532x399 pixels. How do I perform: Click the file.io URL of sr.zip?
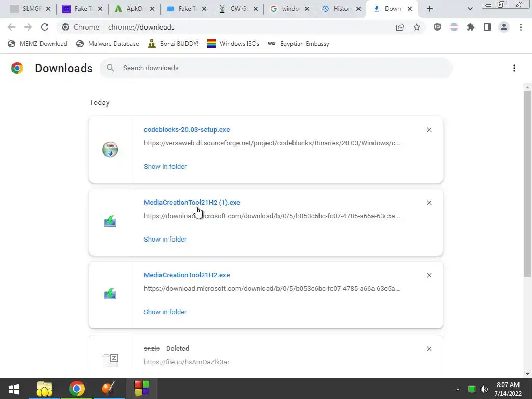pyautogui.click(x=187, y=362)
